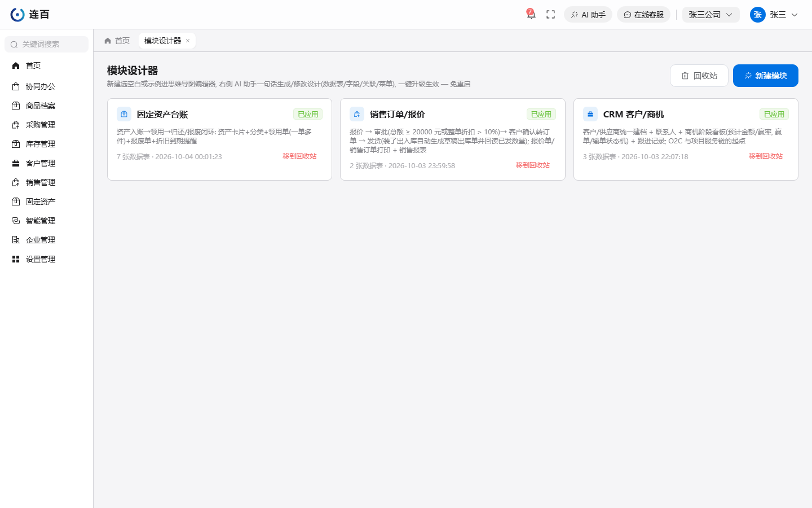Click 已应用 tag on CRM 客户/商机
812x508 pixels.
(x=774, y=114)
